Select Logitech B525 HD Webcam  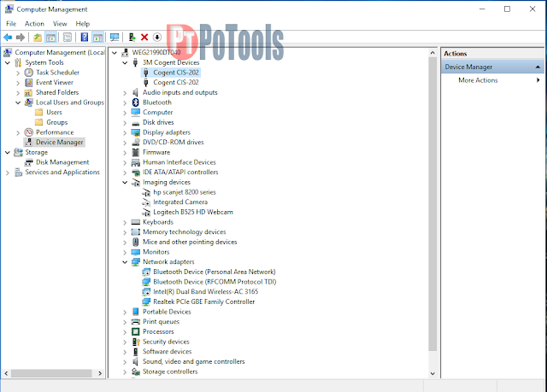pos(193,212)
